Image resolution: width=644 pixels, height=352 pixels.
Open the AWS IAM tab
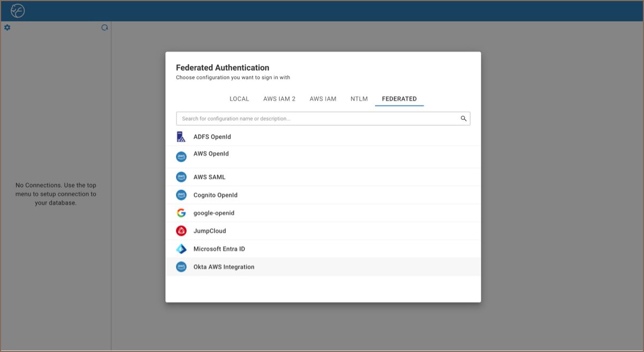323,99
